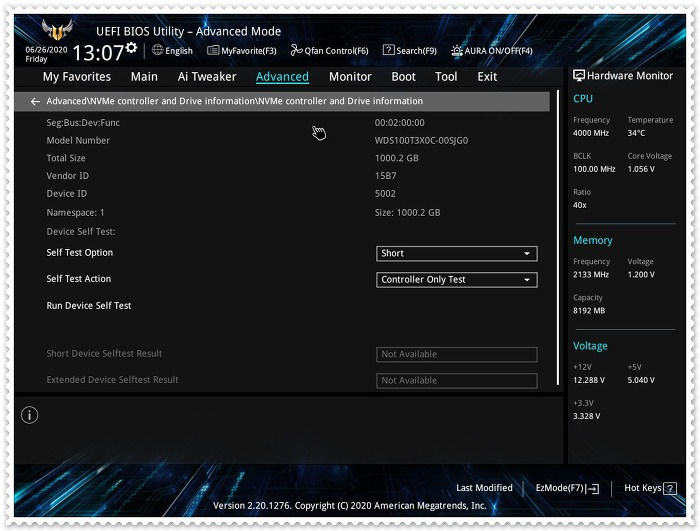Screen dimensions: 700x531
Task: Click Memory frequency 2133 MHz
Action: coord(591,275)
